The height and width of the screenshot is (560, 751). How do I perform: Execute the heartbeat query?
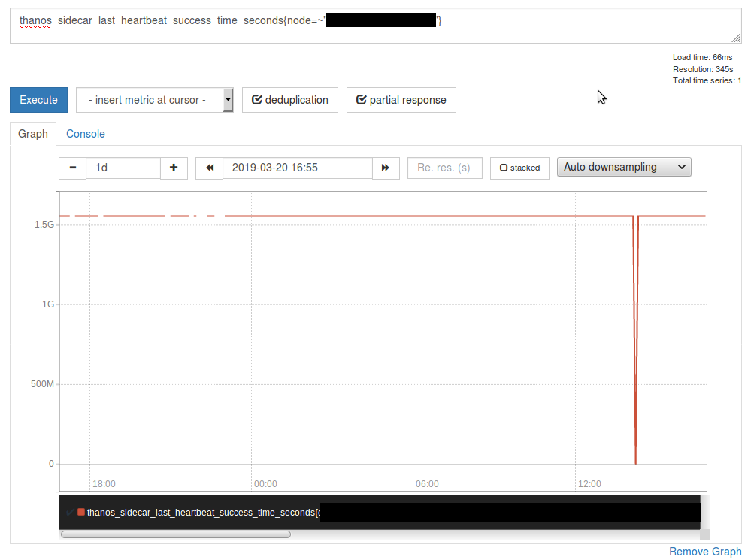point(38,99)
